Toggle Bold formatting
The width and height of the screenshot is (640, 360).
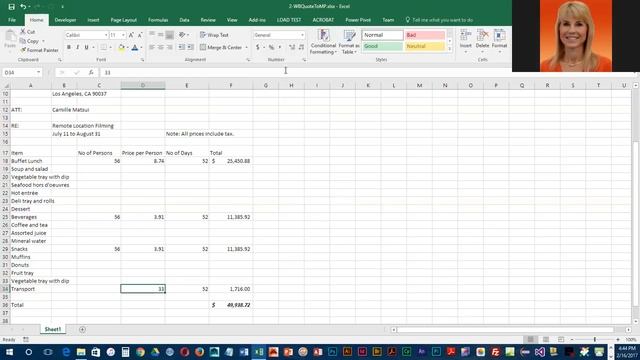pyautogui.click(x=69, y=47)
